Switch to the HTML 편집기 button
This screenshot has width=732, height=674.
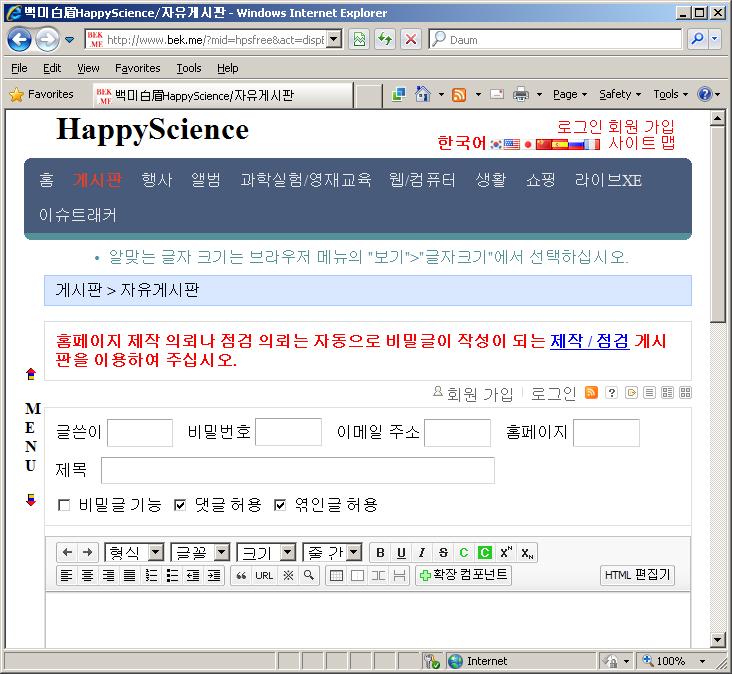tap(637, 575)
